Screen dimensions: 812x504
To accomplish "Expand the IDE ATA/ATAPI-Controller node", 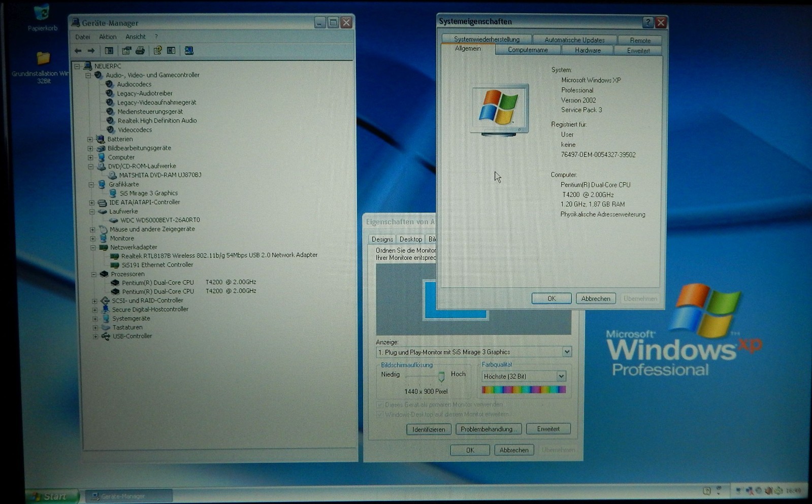I will pos(92,203).
